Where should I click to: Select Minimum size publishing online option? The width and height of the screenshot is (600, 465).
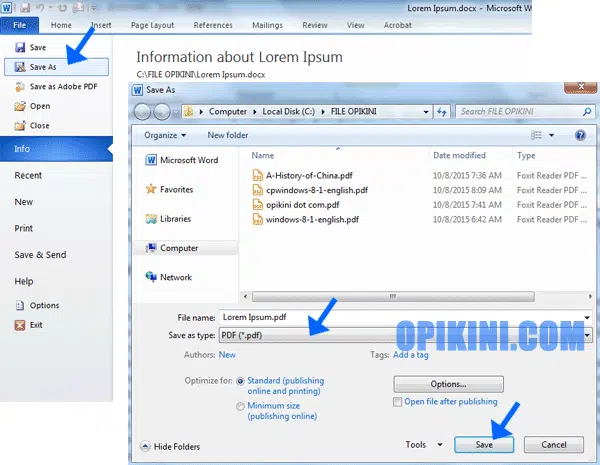pos(240,407)
